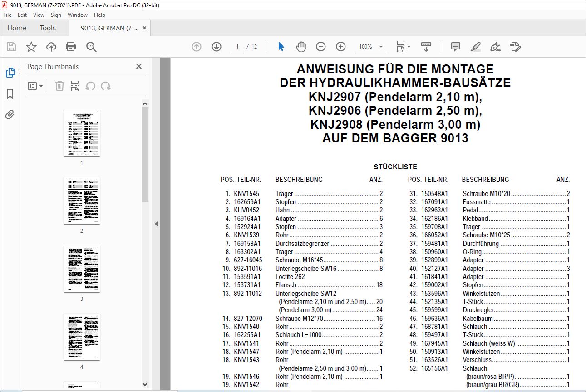
Task: Open the File menu
Action: pyautogui.click(x=7, y=15)
